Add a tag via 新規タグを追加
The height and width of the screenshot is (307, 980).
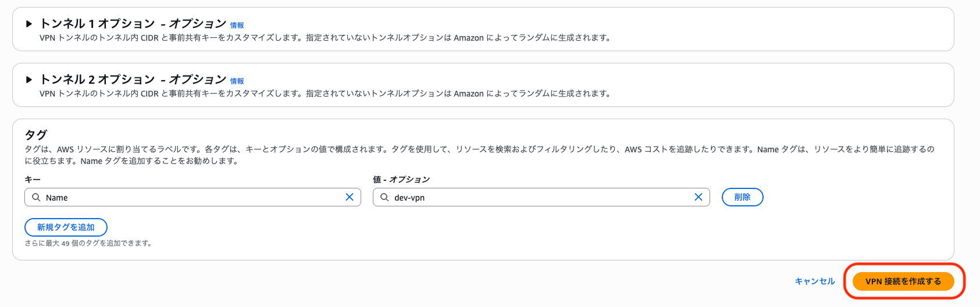pyautogui.click(x=66, y=227)
